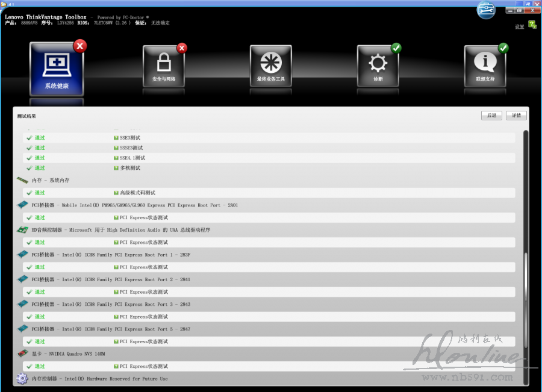Click help icon next to SSE4.1测试
Viewport: 542px width, 392px height.
click(116, 158)
